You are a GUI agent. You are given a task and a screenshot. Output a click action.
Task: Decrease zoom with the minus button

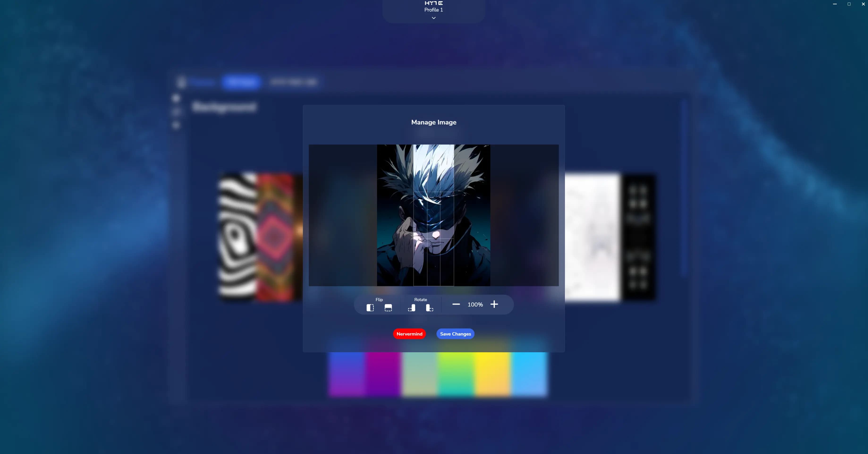[x=456, y=304]
